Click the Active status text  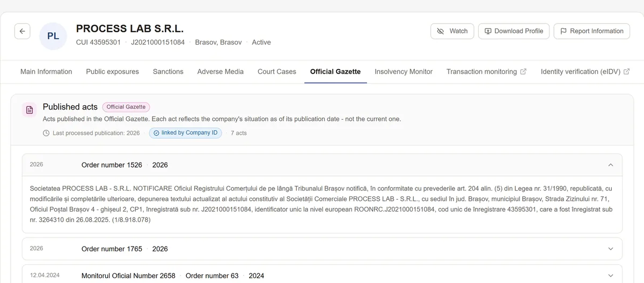point(261,42)
